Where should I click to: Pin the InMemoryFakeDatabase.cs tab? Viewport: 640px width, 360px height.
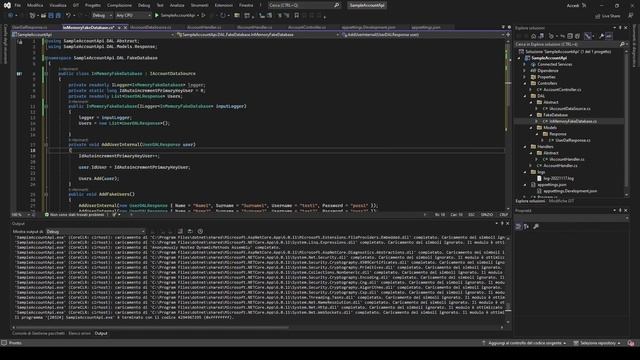pos(119,27)
